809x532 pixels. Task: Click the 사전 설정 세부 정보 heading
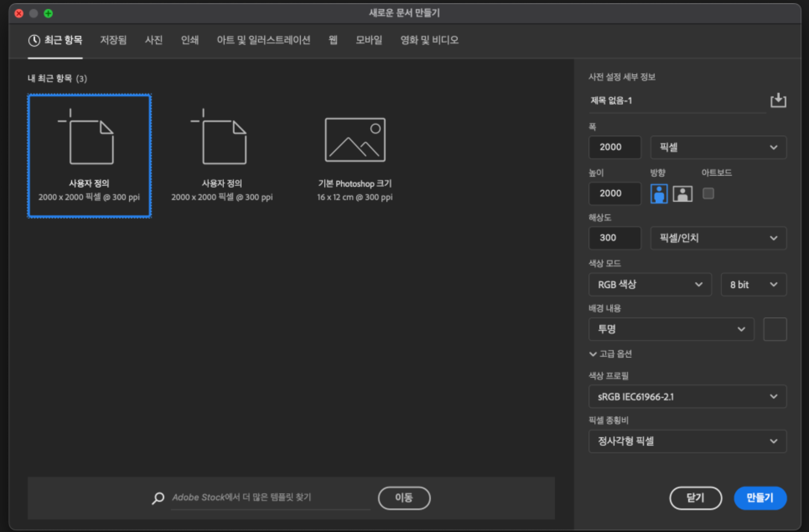pos(622,77)
